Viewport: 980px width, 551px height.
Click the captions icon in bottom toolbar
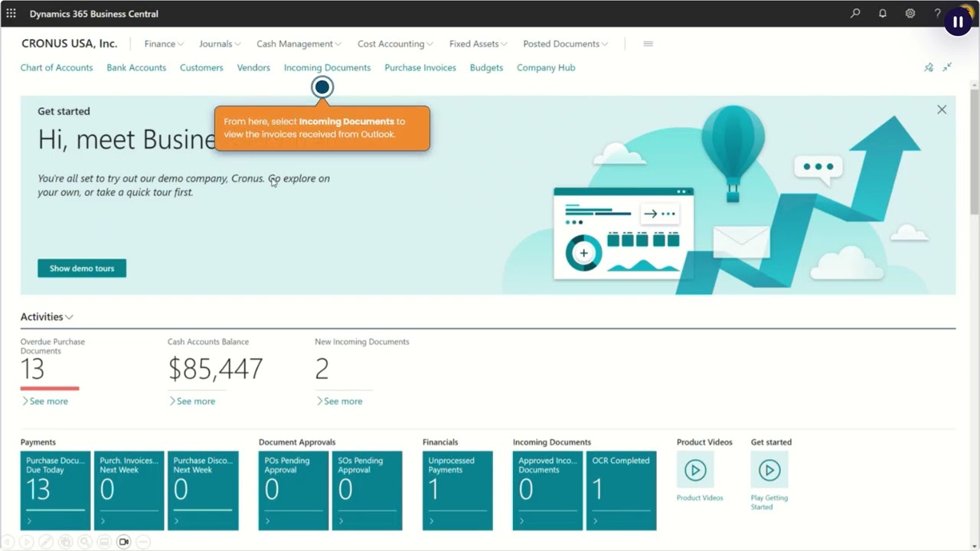point(104,542)
